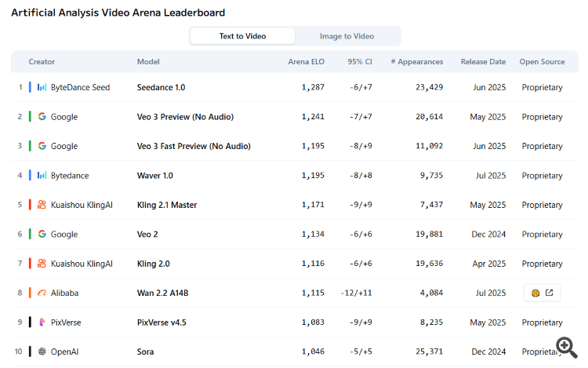
Task: Click the PixVerse logo icon
Action: coord(42,322)
